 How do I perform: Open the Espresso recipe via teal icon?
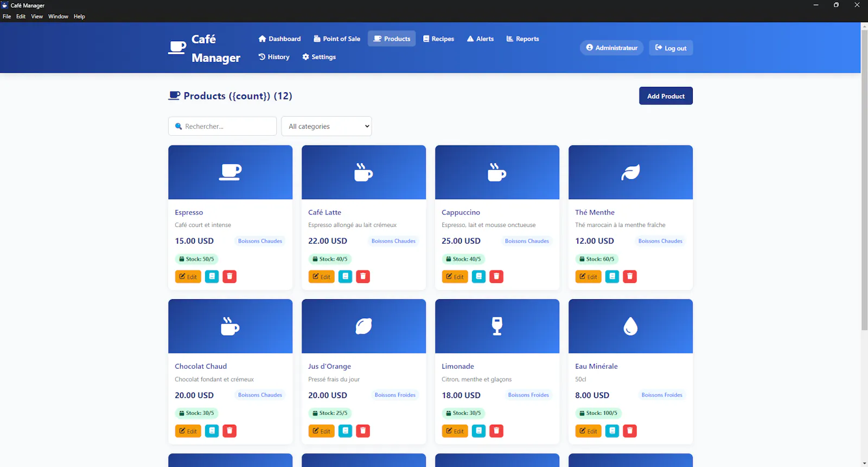pyautogui.click(x=212, y=276)
